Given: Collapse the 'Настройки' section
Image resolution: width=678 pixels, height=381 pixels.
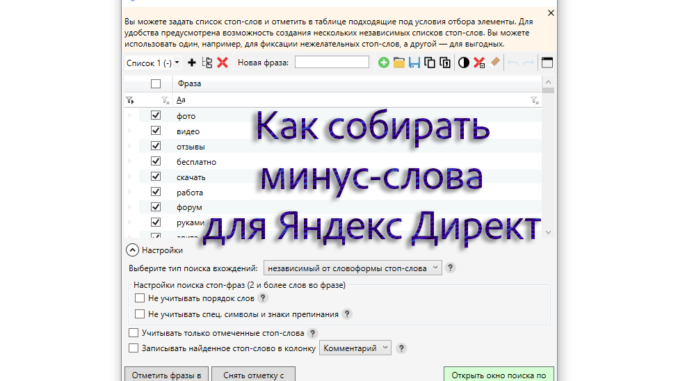Looking at the screenshot, I should pos(132,250).
